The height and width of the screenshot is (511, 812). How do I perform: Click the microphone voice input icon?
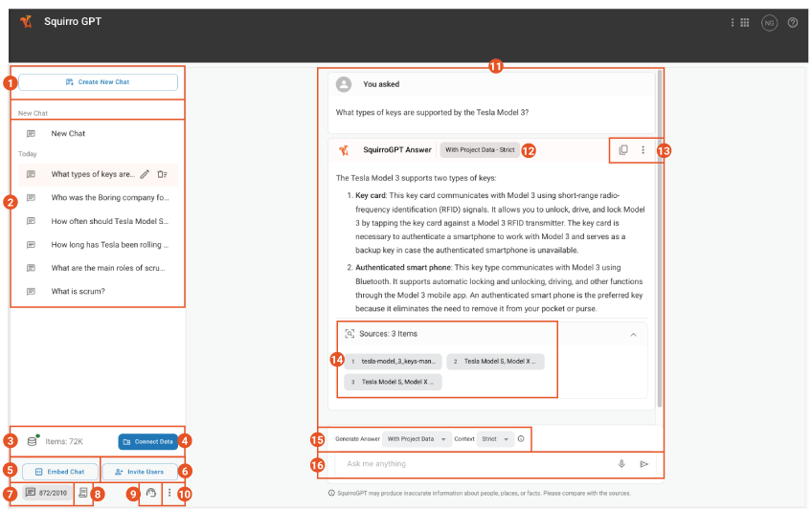(622, 464)
